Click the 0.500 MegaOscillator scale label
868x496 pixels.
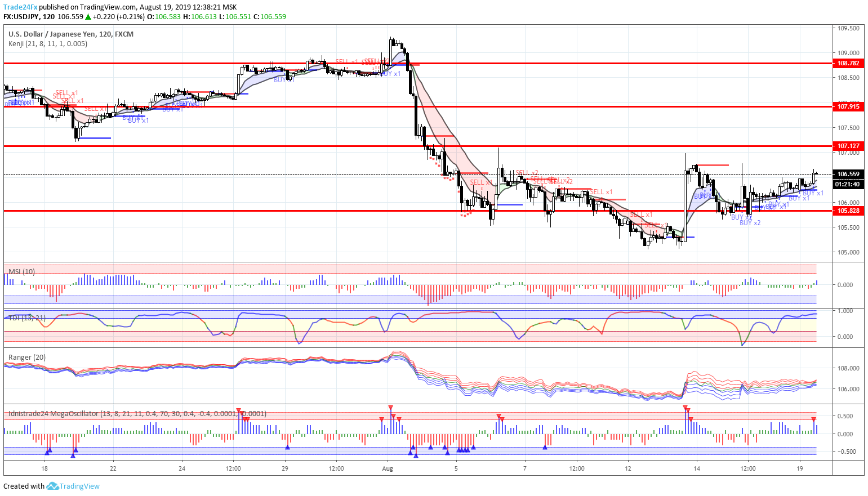845,416
